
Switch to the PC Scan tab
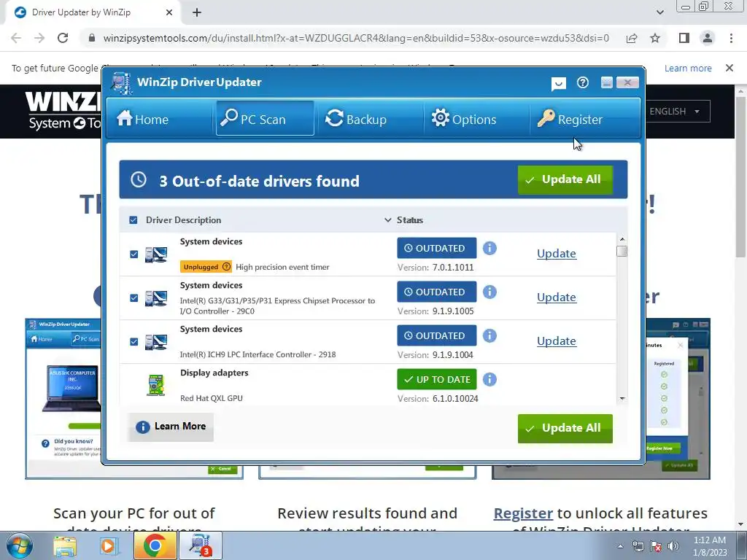(264, 118)
